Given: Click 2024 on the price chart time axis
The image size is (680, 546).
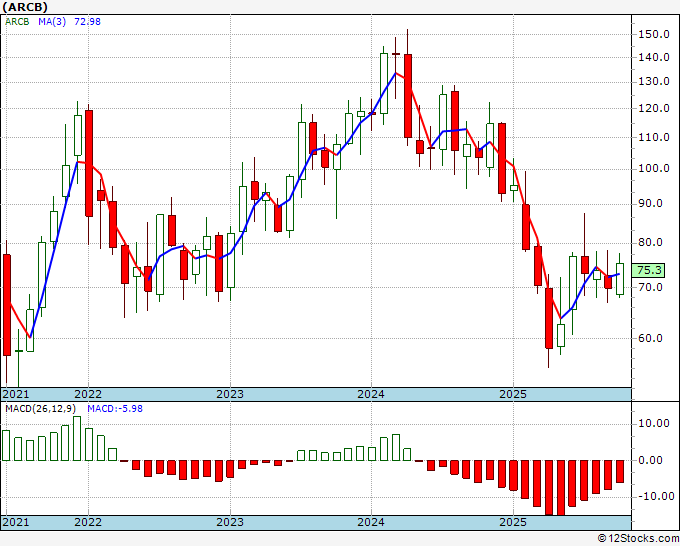Looking at the screenshot, I should (x=371, y=394).
